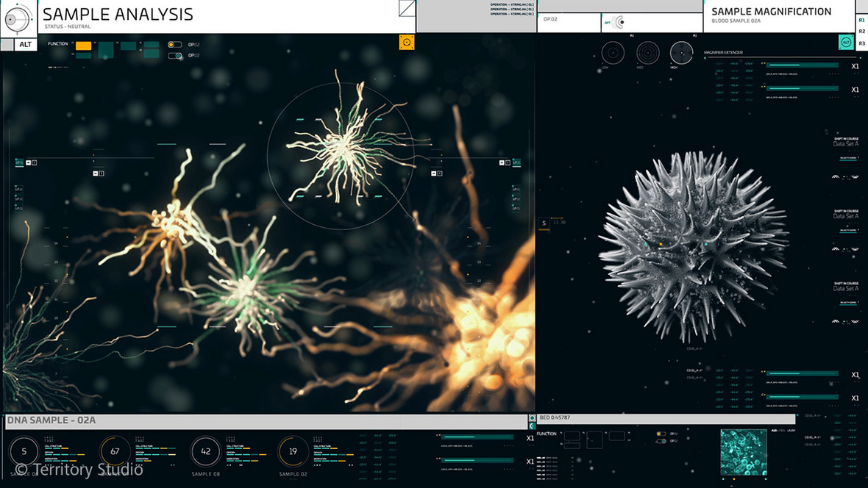Select the tall teal block right of the orange block
868x488 pixels.
(106, 50)
